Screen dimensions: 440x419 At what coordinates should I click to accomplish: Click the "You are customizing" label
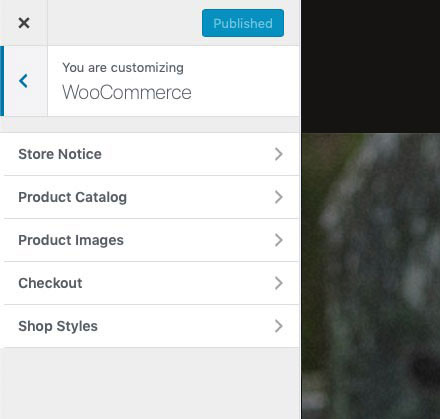123,68
